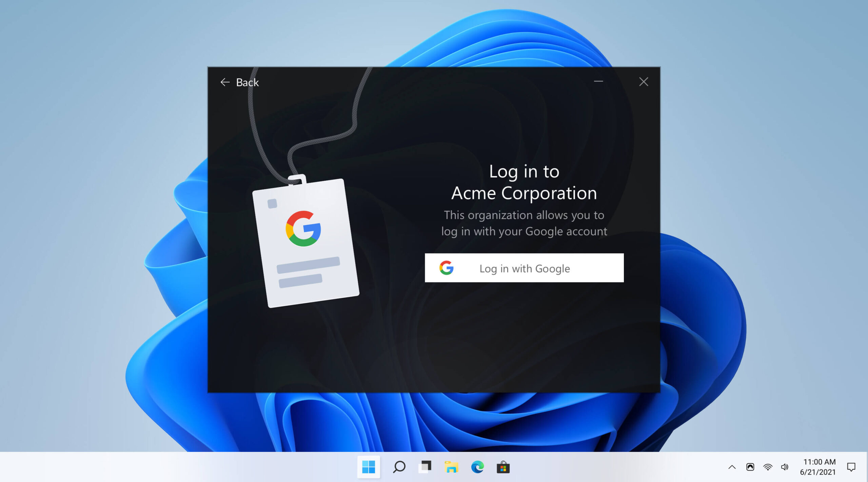The image size is (868, 482).
Task: Expand hidden system tray icons
Action: 732,467
